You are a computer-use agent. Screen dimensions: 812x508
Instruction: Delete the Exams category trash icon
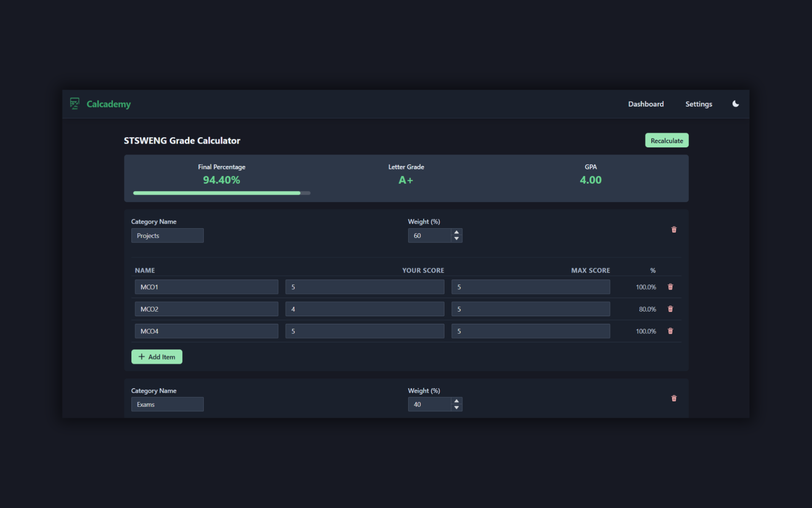[674, 398]
